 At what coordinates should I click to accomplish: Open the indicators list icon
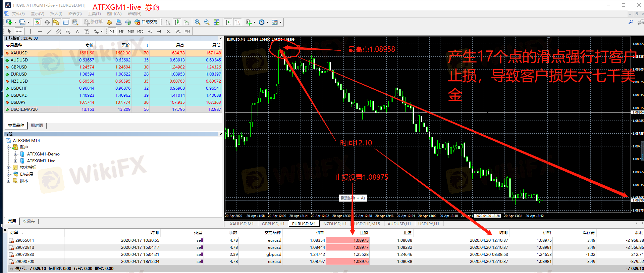click(x=249, y=22)
